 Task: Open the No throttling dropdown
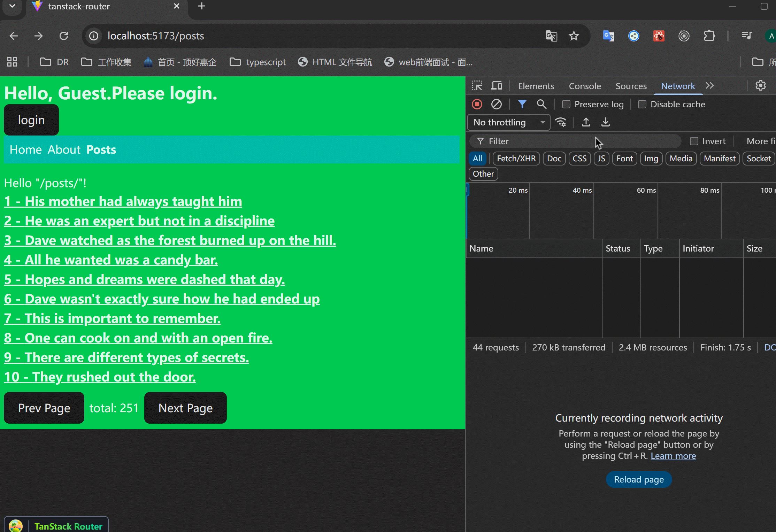pyautogui.click(x=508, y=122)
